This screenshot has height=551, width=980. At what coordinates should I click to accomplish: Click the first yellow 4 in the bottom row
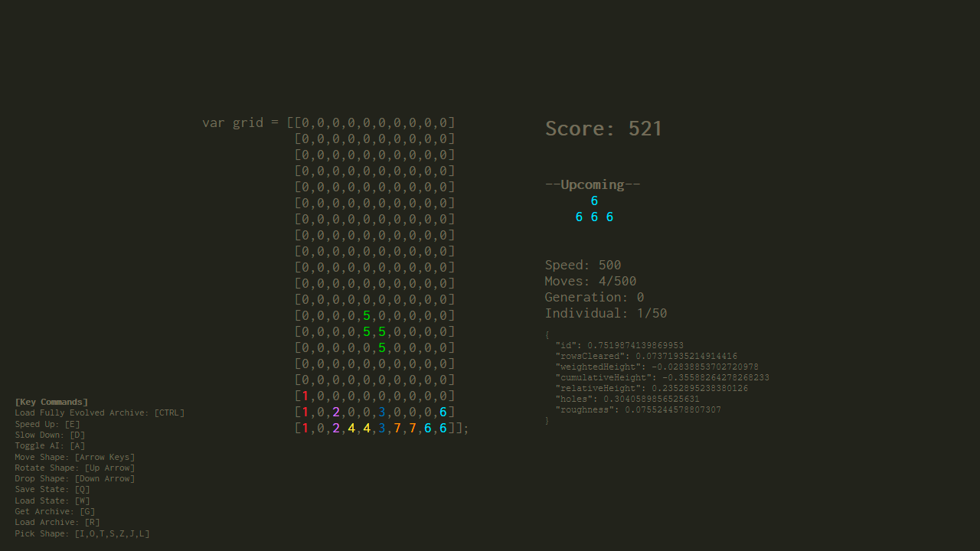(x=351, y=428)
